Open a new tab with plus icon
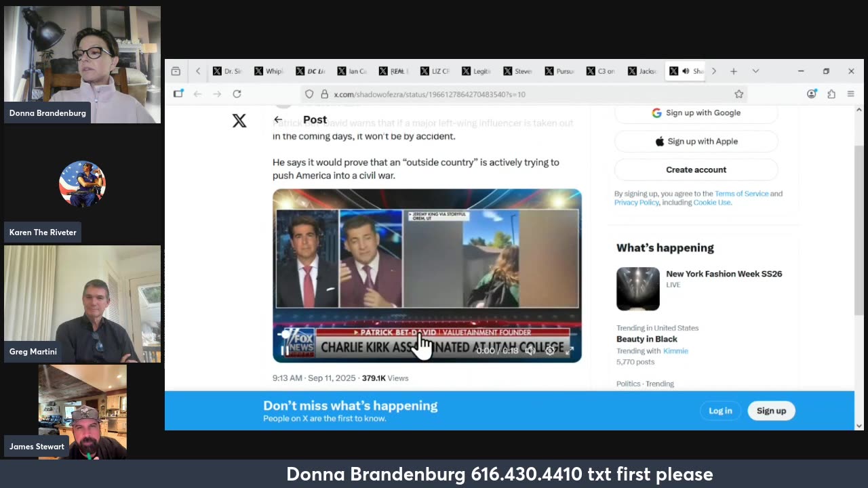Image resolution: width=868 pixels, height=488 pixels. [x=734, y=71]
